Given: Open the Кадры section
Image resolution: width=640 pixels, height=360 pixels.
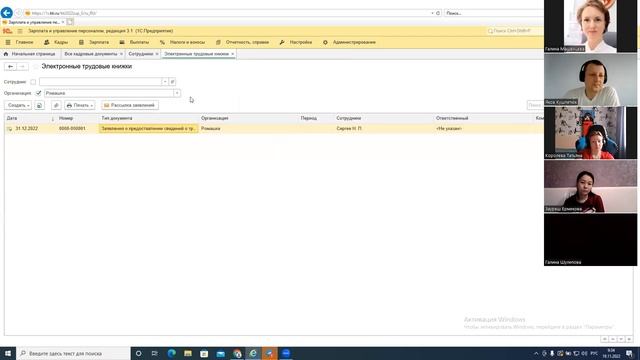Looking at the screenshot, I should click(x=56, y=42).
